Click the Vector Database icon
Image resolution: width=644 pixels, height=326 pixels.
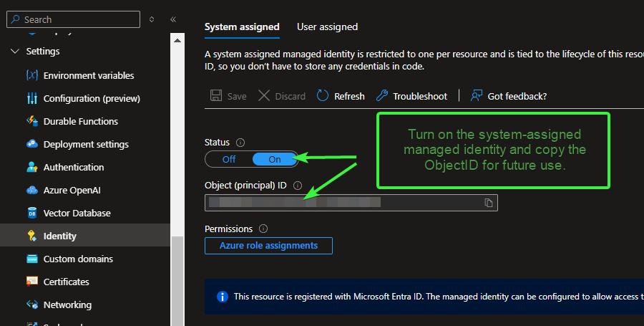[x=31, y=213]
